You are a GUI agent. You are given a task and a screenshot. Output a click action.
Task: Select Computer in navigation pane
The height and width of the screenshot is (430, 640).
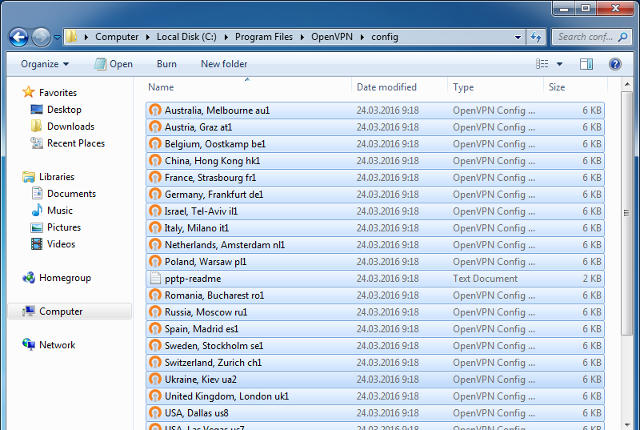(69, 311)
